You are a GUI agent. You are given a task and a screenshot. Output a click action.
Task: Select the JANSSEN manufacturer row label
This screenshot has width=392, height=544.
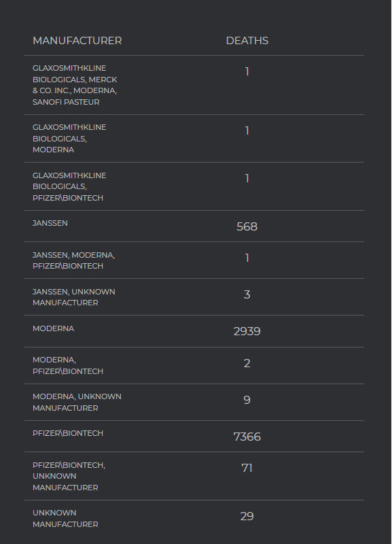pos(50,223)
